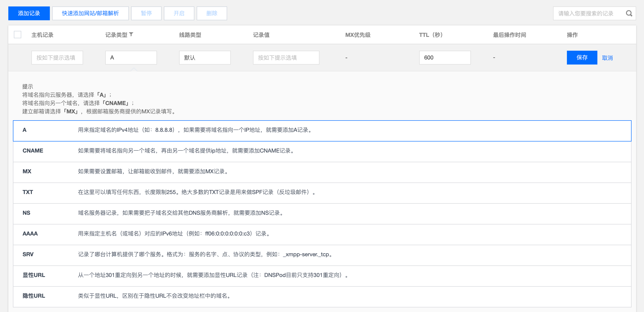Focus the 主机记录 host record input
644x312 pixels.
coord(57,58)
